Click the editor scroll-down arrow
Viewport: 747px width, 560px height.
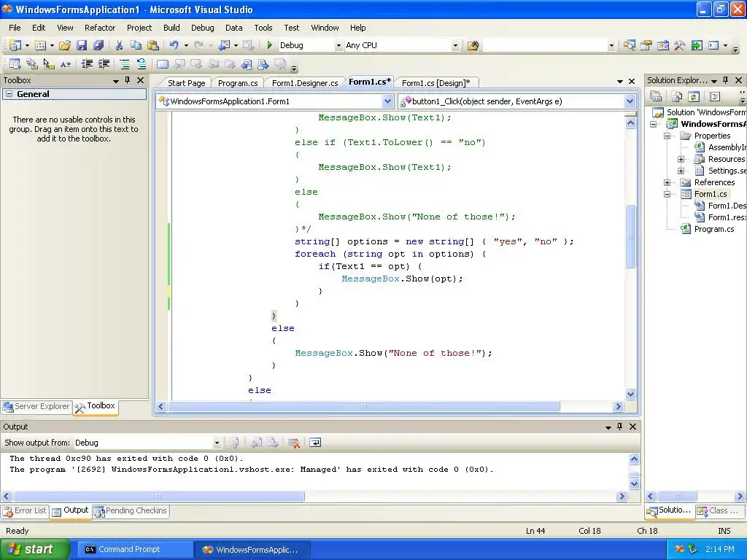click(x=630, y=394)
